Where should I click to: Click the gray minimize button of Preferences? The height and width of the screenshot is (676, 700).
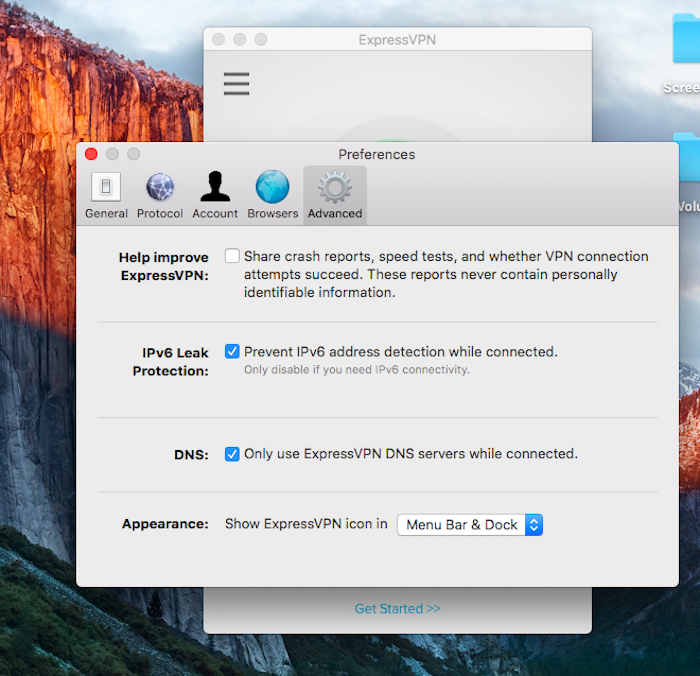coord(112,154)
